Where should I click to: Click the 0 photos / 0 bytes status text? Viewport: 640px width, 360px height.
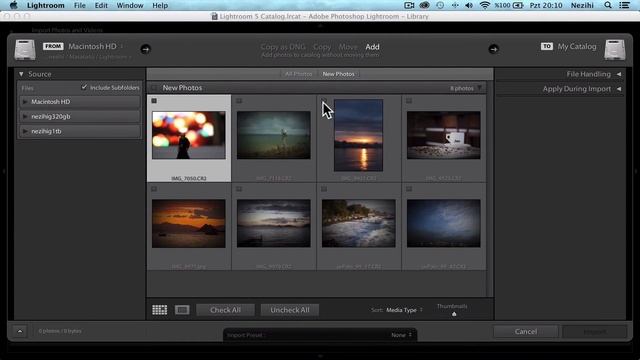pyautogui.click(x=60, y=331)
